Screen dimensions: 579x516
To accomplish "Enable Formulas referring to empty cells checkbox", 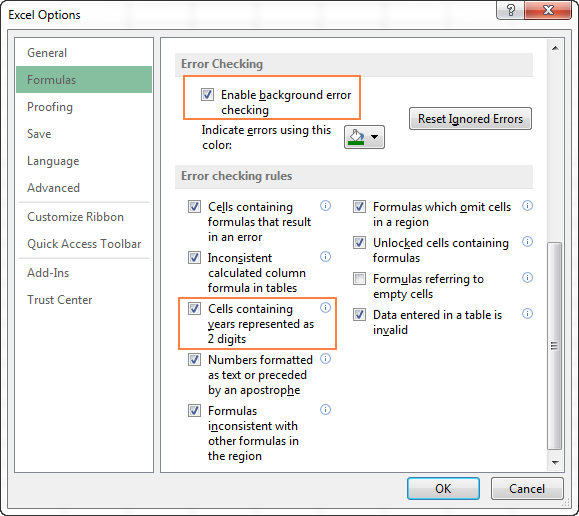I will coord(359,278).
